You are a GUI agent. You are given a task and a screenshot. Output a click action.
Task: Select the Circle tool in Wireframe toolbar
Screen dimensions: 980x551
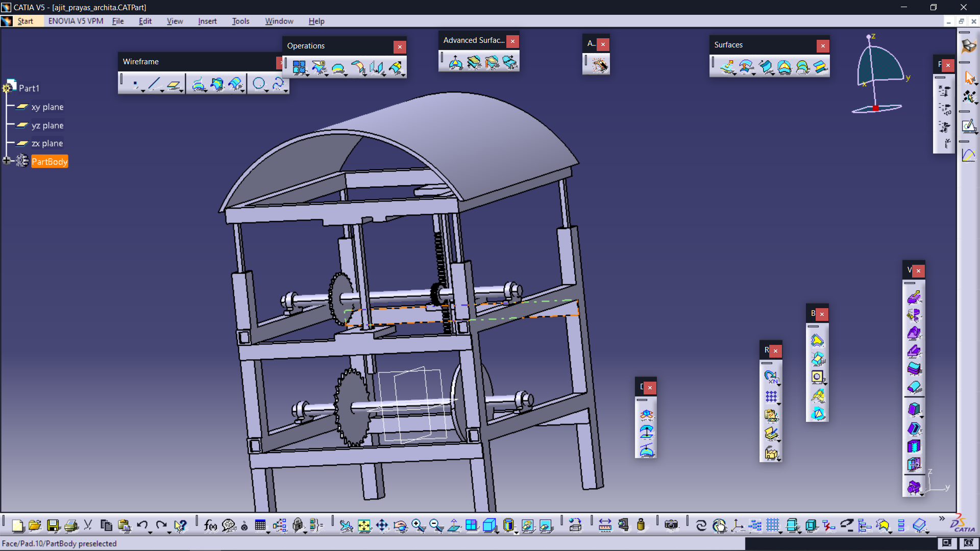click(x=259, y=84)
